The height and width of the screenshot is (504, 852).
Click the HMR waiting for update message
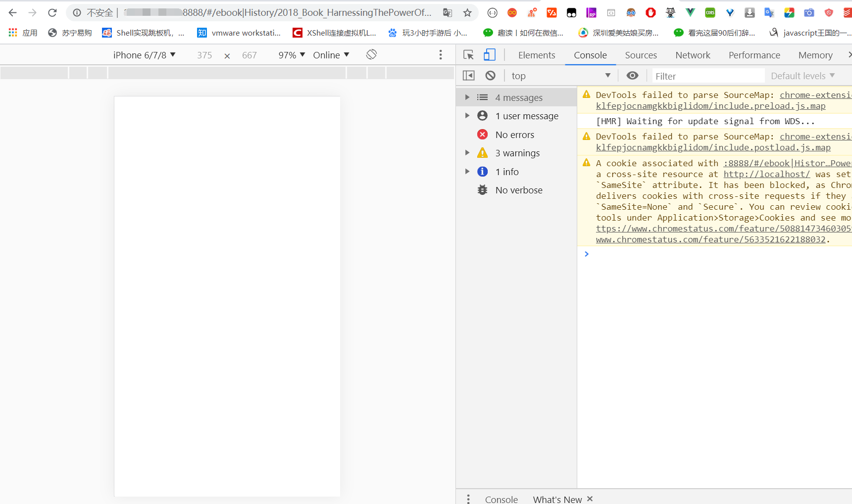705,121
